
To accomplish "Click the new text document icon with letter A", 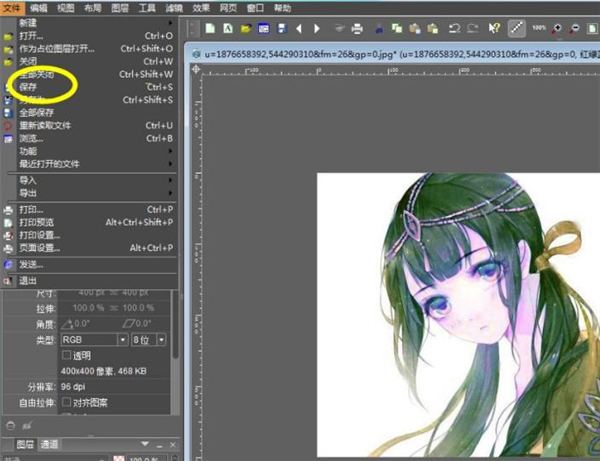I will [228, 28].
